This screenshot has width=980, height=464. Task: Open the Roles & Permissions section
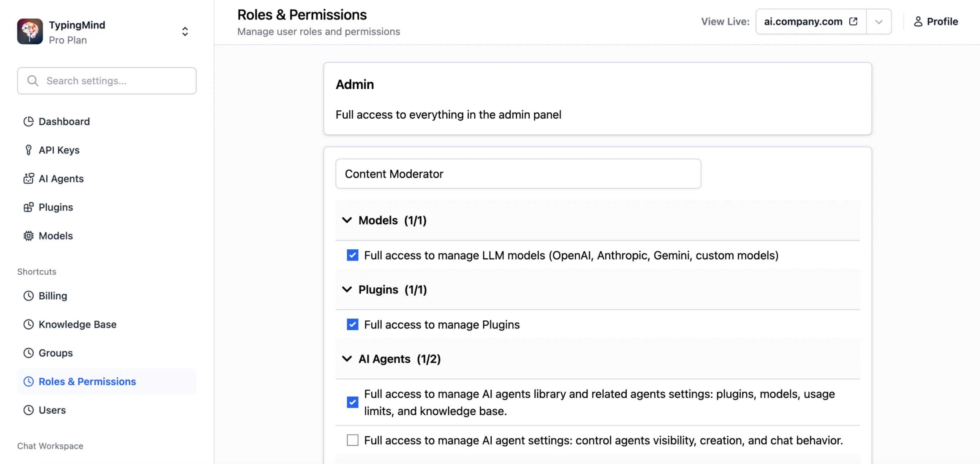[87, 381]
